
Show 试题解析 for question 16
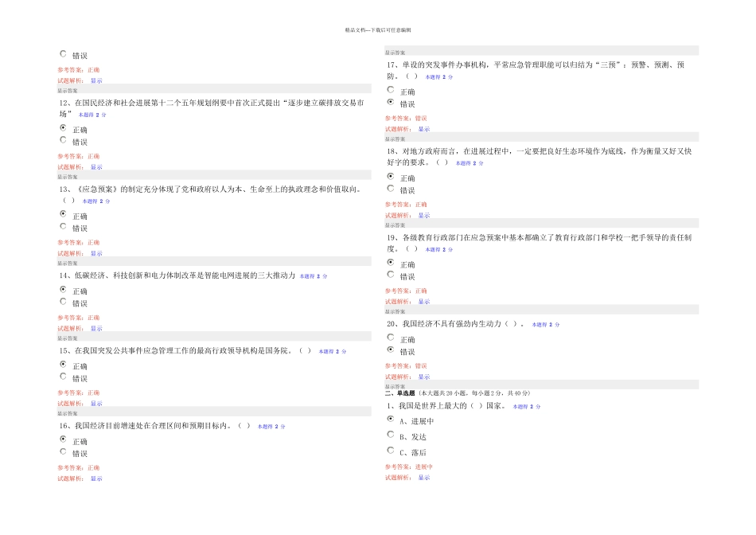coord(96,479)
